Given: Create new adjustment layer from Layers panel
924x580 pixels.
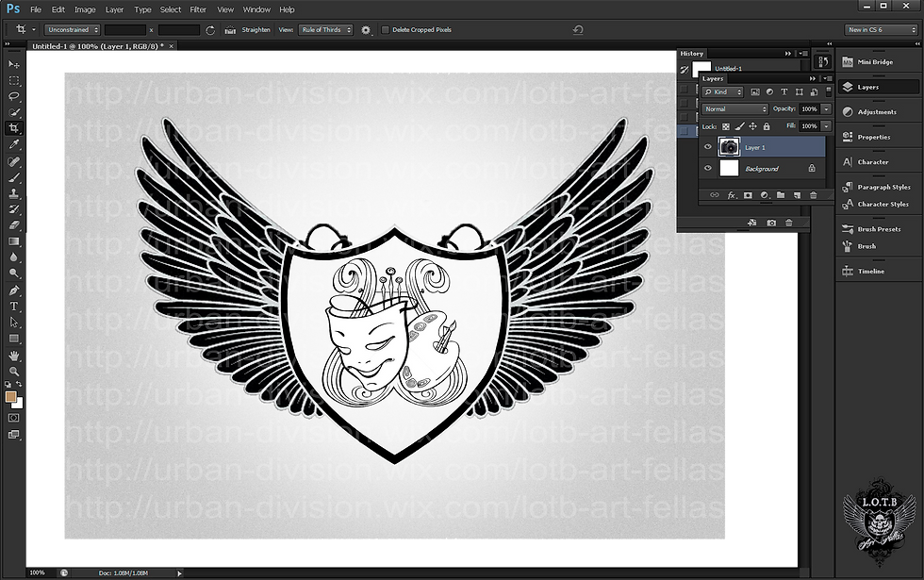Looking at the screenshot, I should 765,195.
